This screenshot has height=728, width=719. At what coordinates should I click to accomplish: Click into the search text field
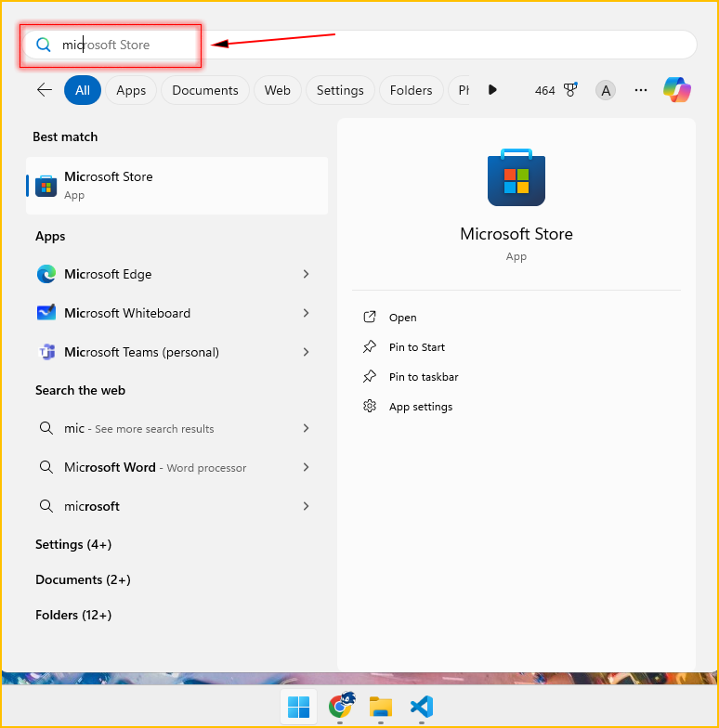point(372,45)
